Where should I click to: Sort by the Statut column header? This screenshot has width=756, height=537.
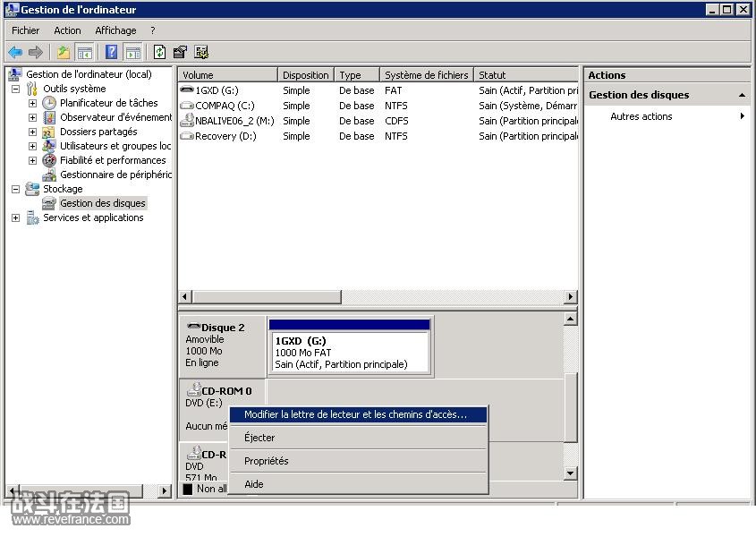point(526,75)
